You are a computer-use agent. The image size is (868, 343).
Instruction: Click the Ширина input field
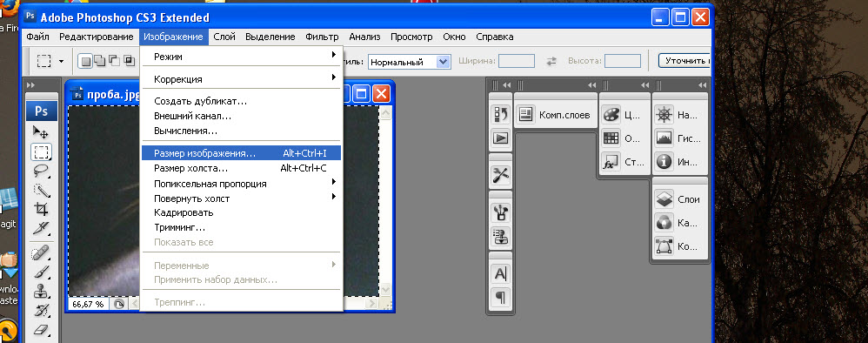[517, 61]
